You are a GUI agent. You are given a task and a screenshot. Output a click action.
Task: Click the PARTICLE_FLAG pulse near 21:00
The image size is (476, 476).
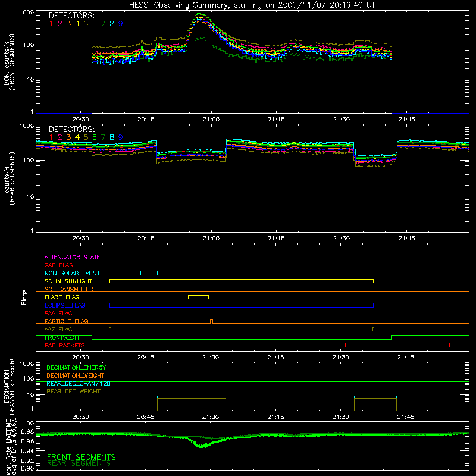[212, 320]
